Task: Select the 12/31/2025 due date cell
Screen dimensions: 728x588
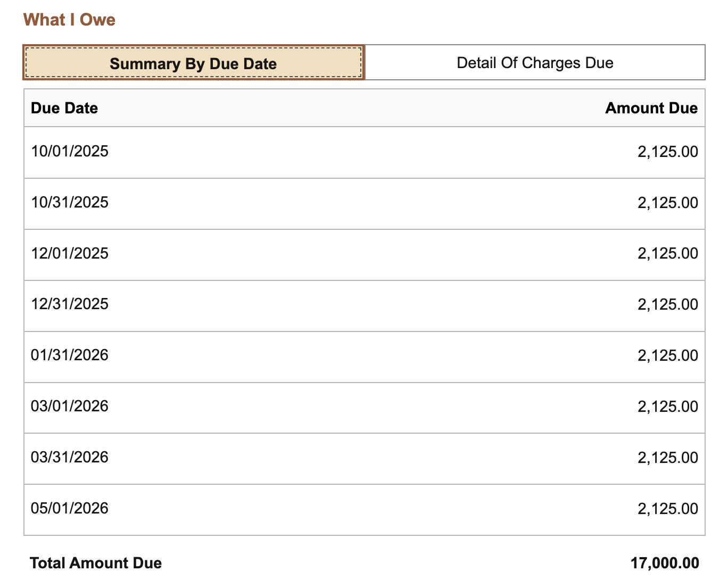Action: click(x=70, y=304)
